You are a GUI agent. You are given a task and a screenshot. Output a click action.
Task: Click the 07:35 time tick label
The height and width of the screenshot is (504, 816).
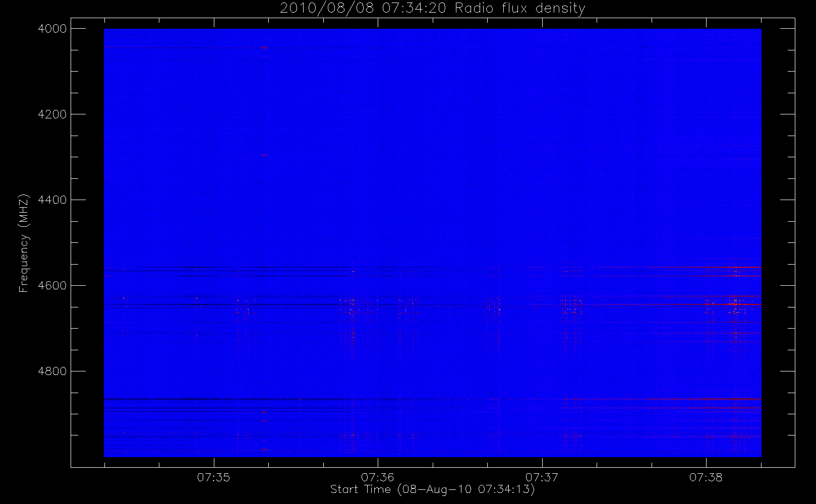click(x=214, y=477)
